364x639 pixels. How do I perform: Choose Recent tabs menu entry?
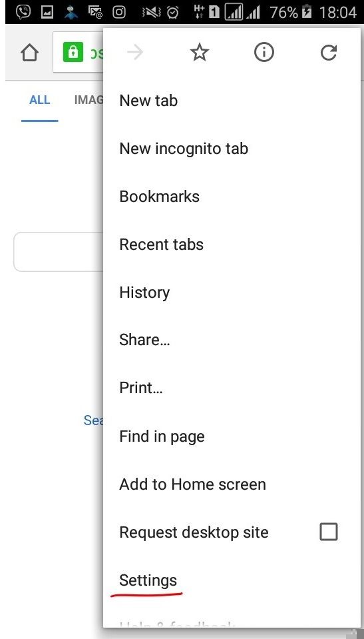161,245
